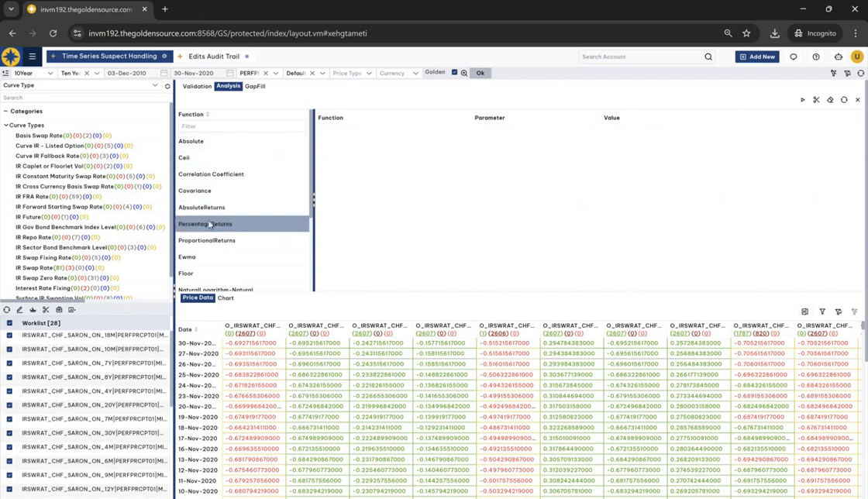Click the scissors icon in analysis toolbar
Screen dimensions: 868x499
pos(816,100)
